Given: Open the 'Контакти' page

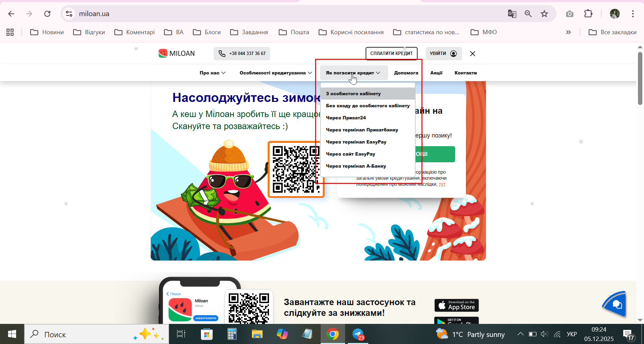Looking at the screenshot, I should click(x=466, y=73).
